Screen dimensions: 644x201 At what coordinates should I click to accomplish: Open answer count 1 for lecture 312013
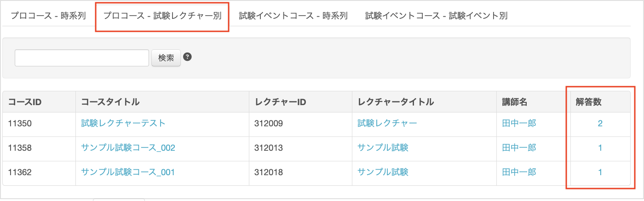[600, 148]
